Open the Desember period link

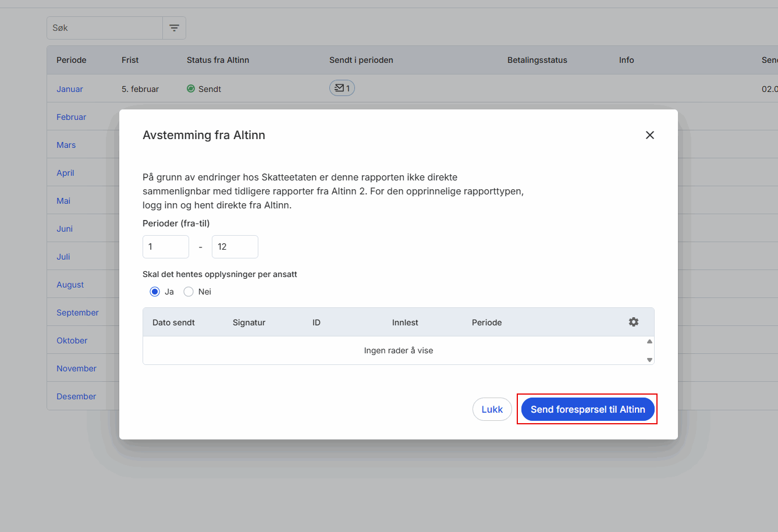coord(76,396)
